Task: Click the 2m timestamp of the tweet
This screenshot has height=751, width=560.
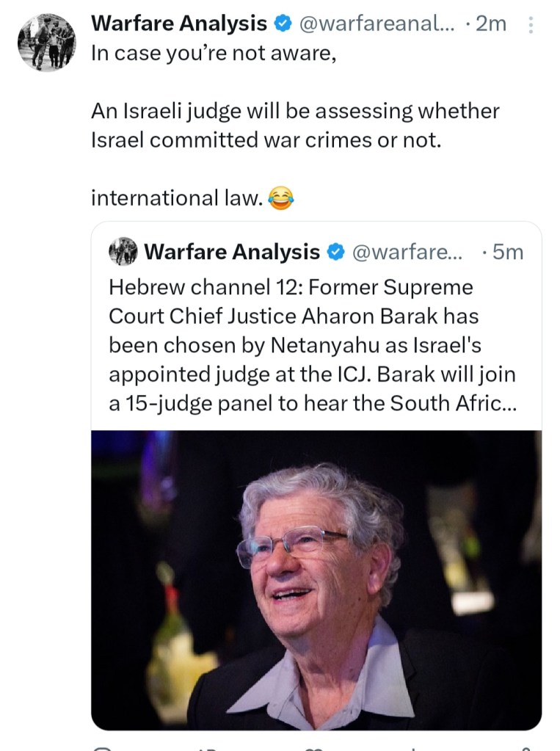Action: tap(490, 24)
